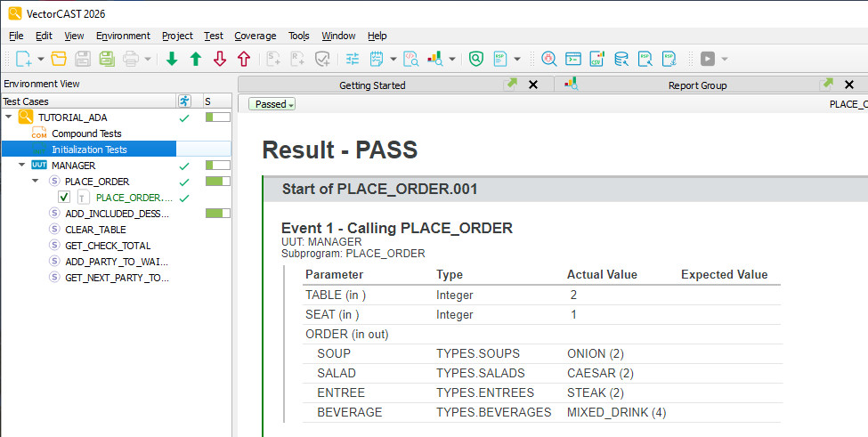Select the CLEAR_TABLE subprogram
This screenshot has width=868, height=437.
click(x=95, y=230)
